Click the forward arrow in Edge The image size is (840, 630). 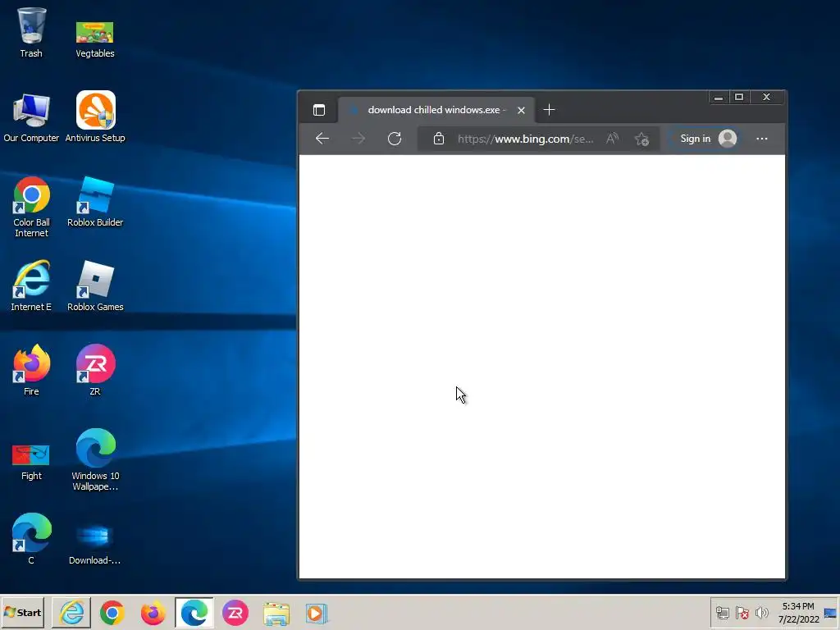click(x=358, y=139)
